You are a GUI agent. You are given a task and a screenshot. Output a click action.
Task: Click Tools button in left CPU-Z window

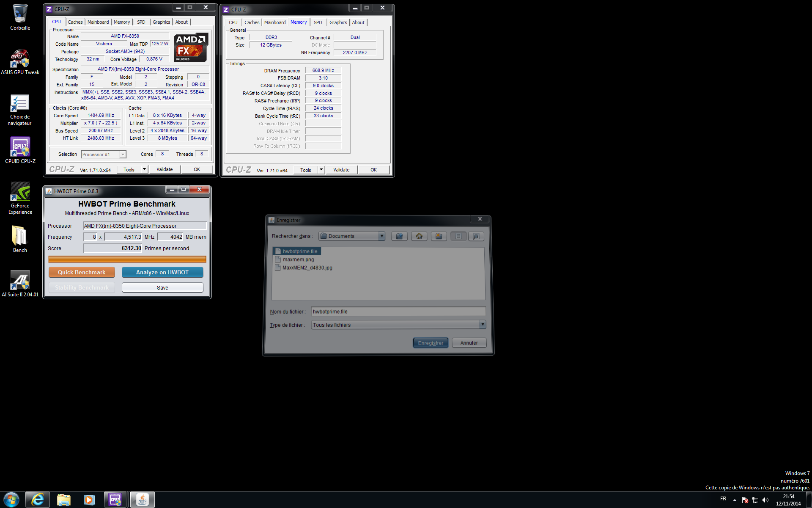coord(129,169)
